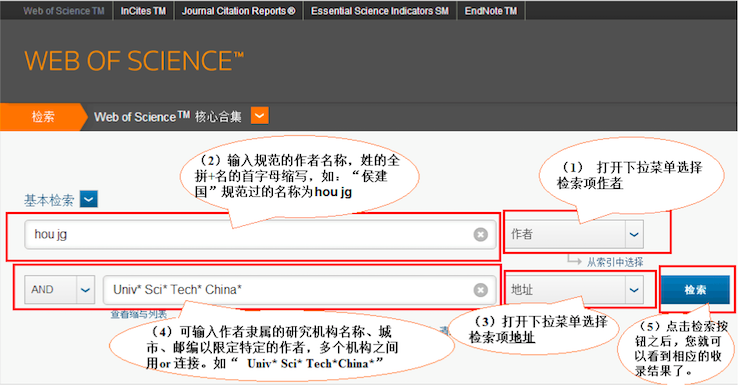Open the 查看缩写列表 link

point(139,314)
